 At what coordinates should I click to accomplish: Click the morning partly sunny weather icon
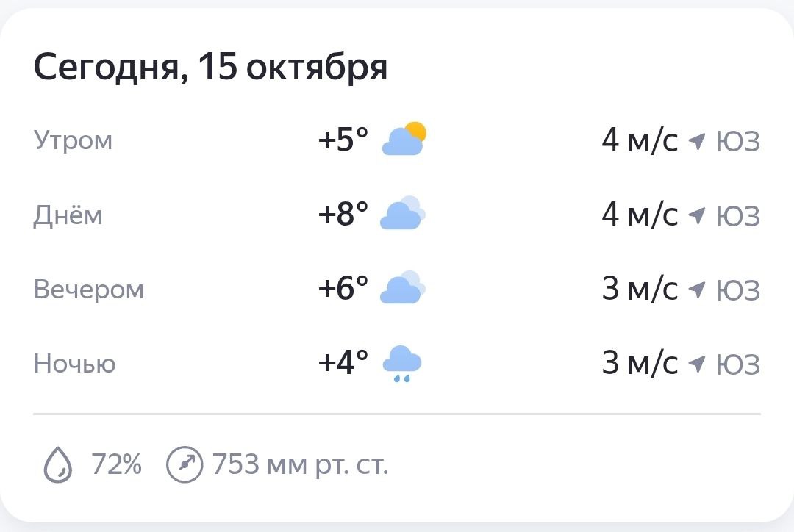point(404,139)
